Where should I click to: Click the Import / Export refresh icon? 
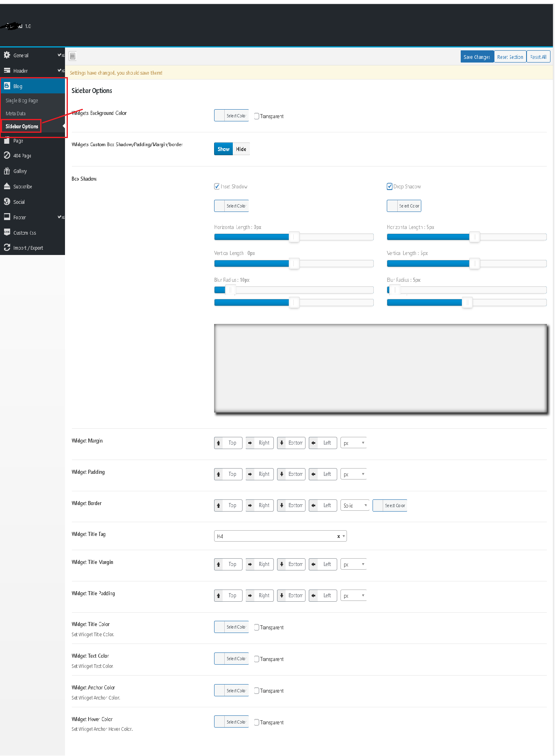pos(7,247)
